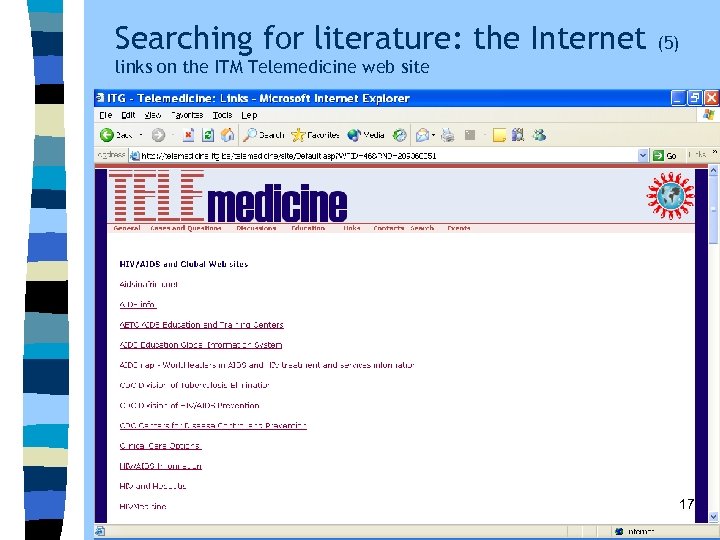Open the Search site navigation tab
Viewport: 720px width, 540px height.
pos(422,228)
